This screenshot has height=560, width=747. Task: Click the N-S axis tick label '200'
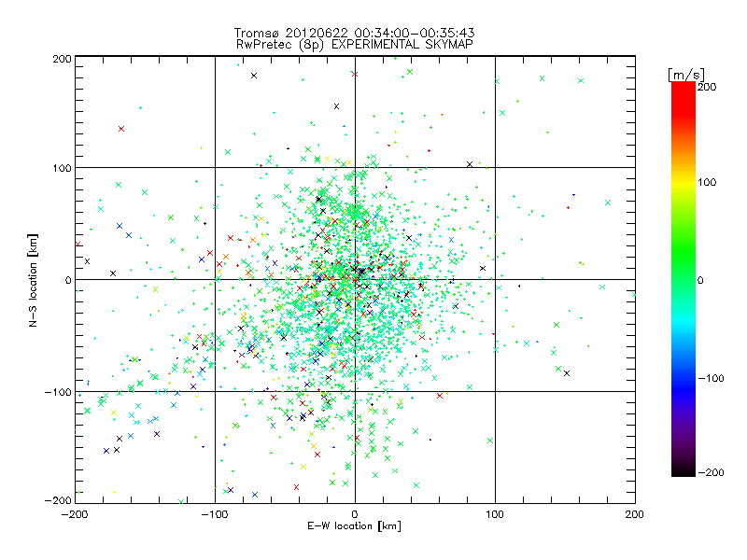tap(62, 59)
